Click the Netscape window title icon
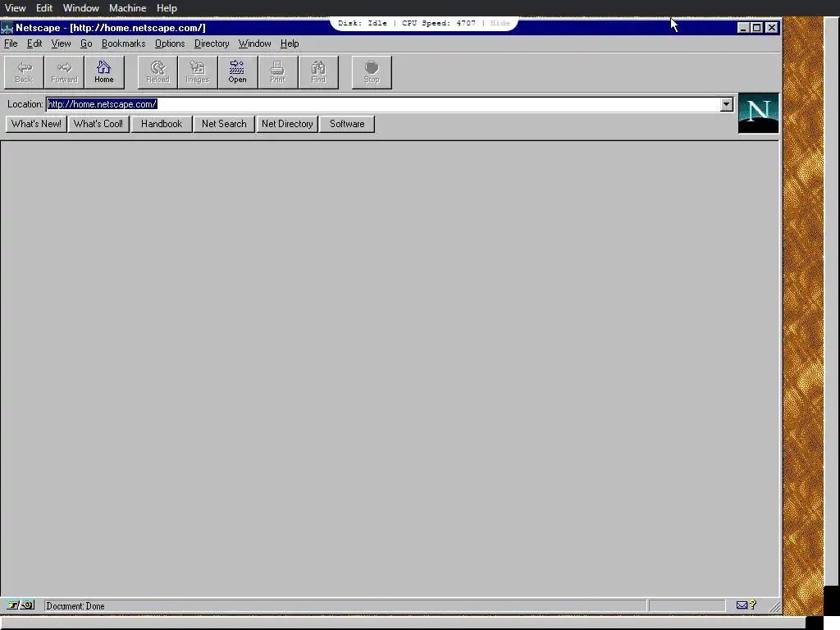 7,28
